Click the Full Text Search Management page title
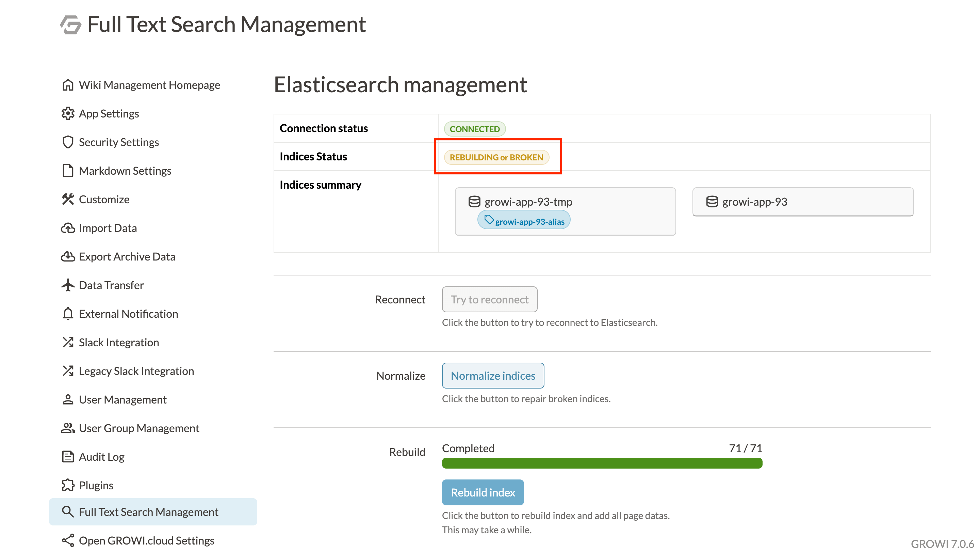Viewport: 980px width, 552px height. tap(226, 25)
